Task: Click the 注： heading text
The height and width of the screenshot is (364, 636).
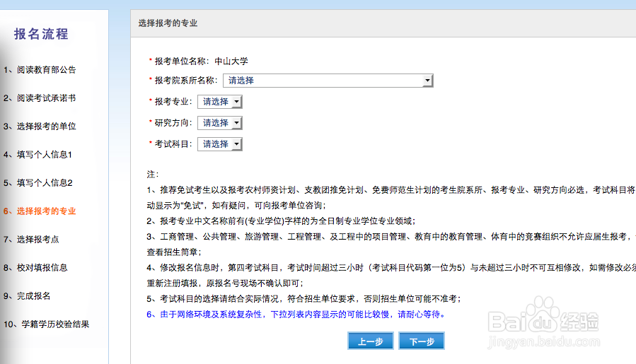Action: 153,175
